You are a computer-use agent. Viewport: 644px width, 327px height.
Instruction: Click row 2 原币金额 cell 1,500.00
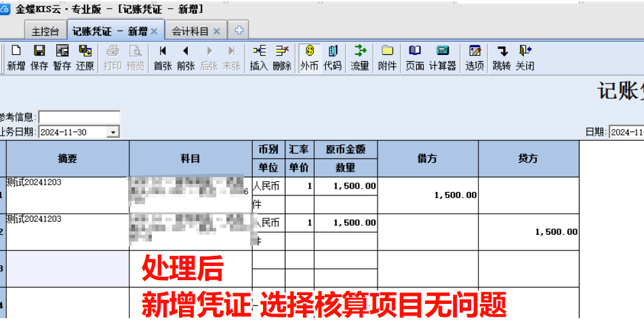(x=346, y=223)
